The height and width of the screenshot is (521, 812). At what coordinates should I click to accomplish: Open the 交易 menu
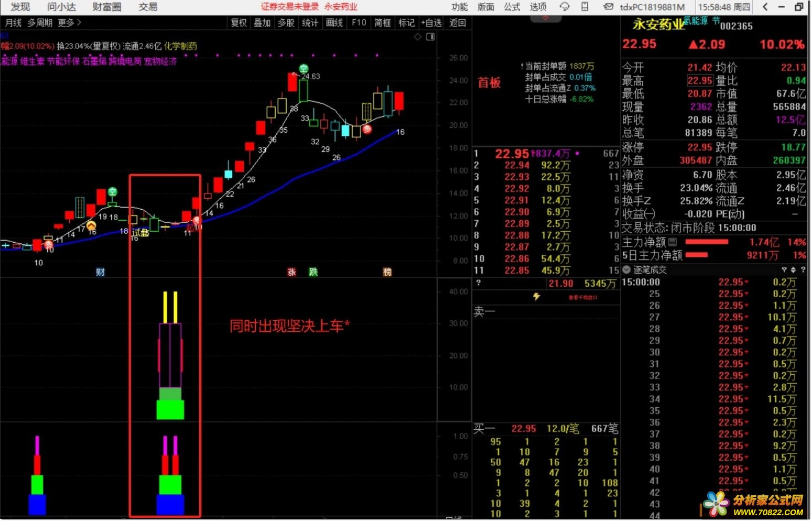point(148,7)
